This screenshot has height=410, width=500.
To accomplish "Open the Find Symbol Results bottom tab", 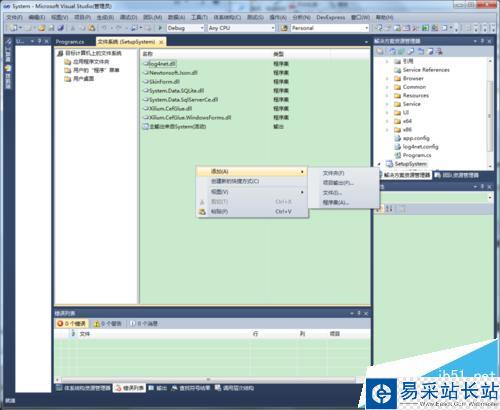I will [x=191, y=388].
